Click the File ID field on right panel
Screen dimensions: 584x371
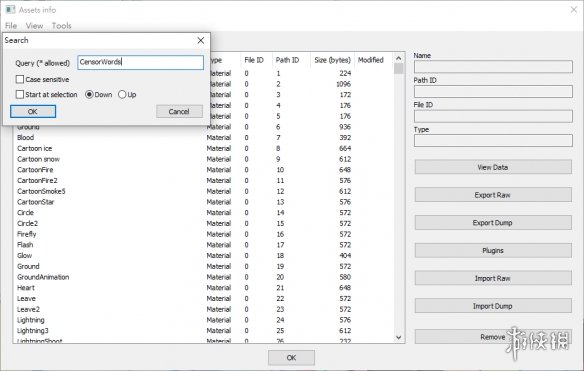click(x=493, y=116)
